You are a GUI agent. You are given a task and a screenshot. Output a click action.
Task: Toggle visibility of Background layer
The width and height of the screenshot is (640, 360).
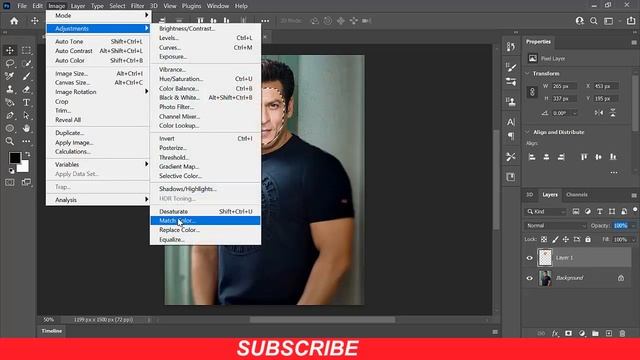[529, 278]
